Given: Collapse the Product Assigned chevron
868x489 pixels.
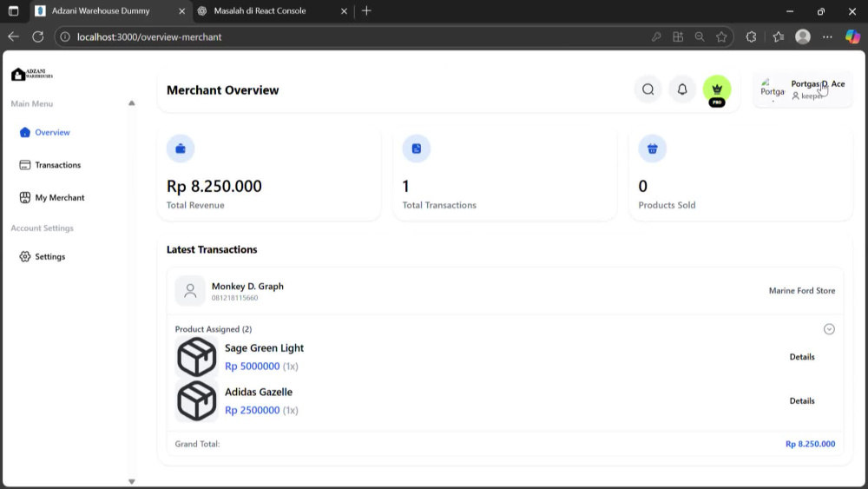Looking at the screenshot, I should pyautogui.click(x=829, y=329).
